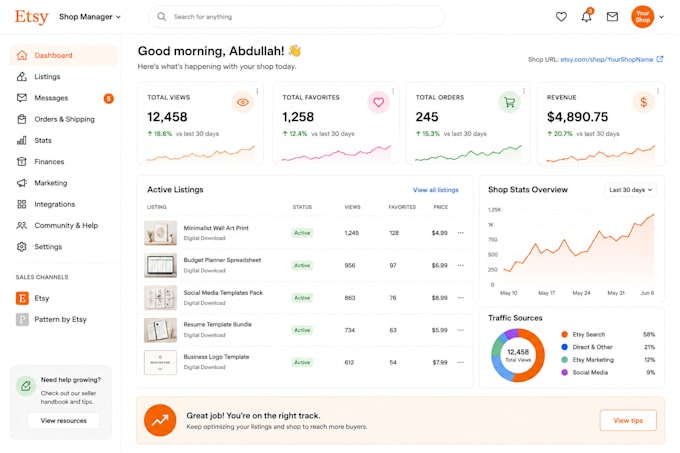Click the heart icon on Total Favorites card

click(378, 102)
